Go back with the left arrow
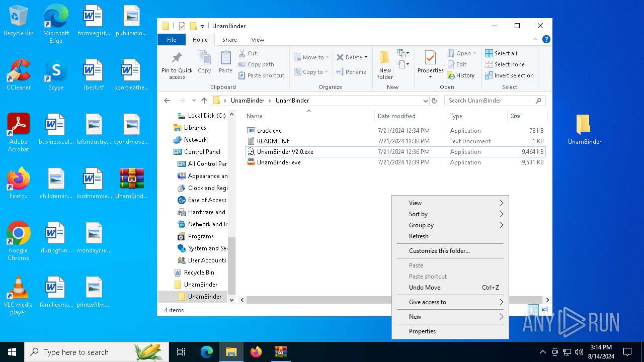Viewport: 644px width, 362px height. click(167, 101)
